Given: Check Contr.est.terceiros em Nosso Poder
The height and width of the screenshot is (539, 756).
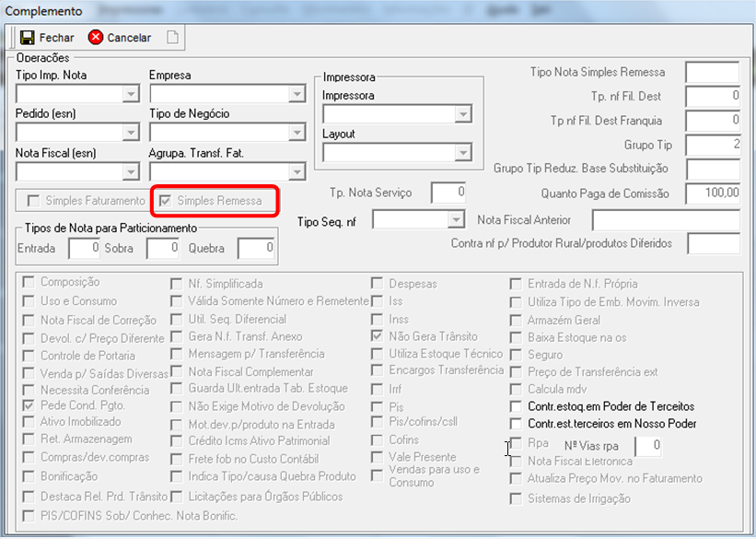Looking at the screenshot, I should point(516,424).
